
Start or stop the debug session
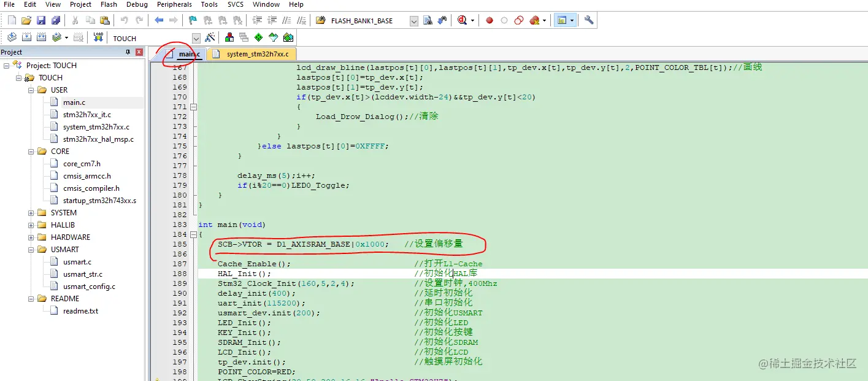tap(462, 20)
